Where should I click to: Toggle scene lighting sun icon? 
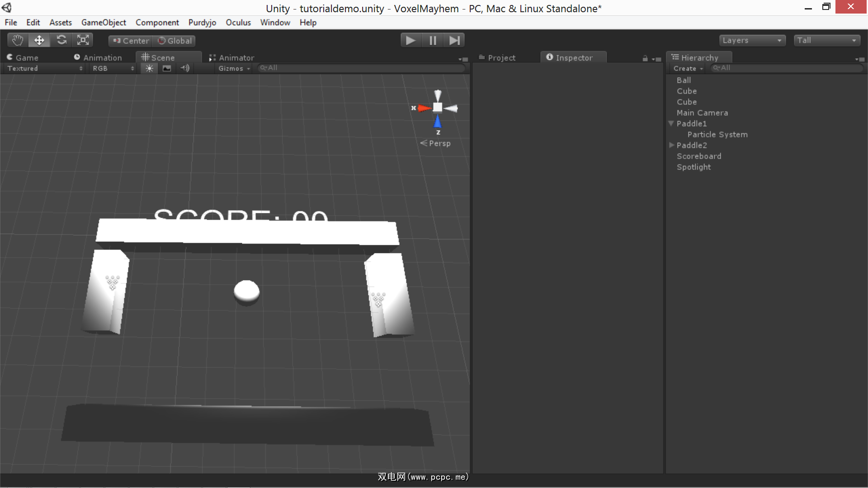point(149,68)
